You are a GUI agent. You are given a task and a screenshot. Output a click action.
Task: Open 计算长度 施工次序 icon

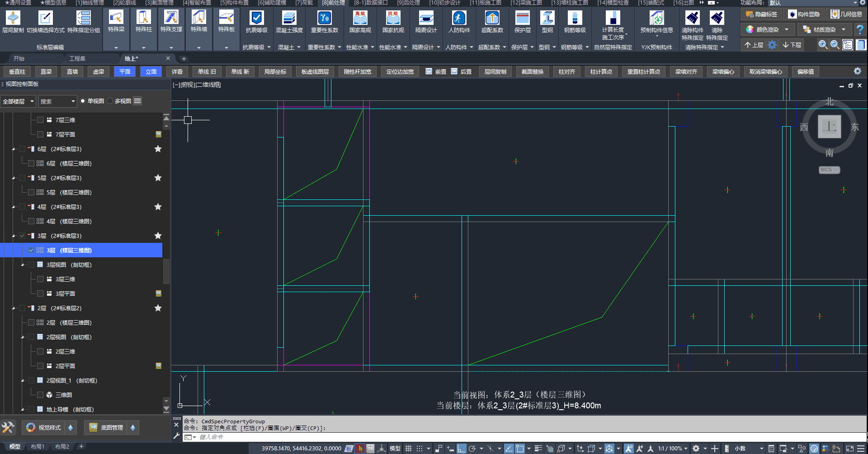613,18
